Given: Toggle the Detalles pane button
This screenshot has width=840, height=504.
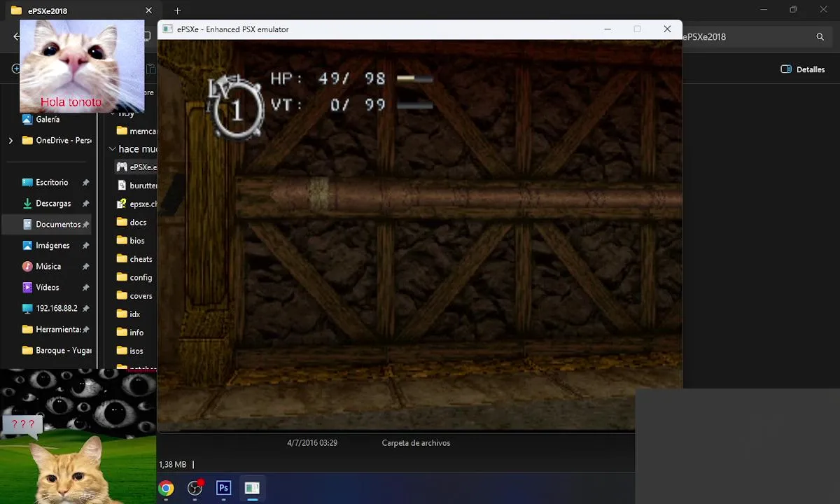Looking at the screenshot, I should click(x=802, y=69).
